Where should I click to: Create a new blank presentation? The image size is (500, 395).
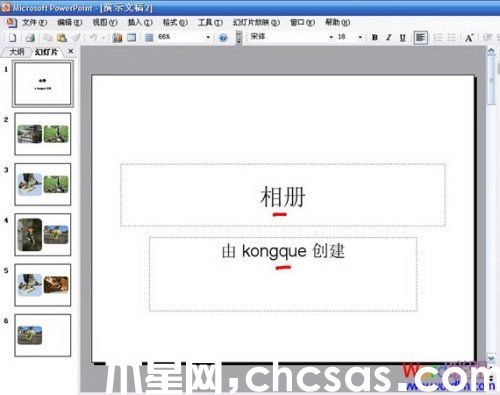click(12, 37)
